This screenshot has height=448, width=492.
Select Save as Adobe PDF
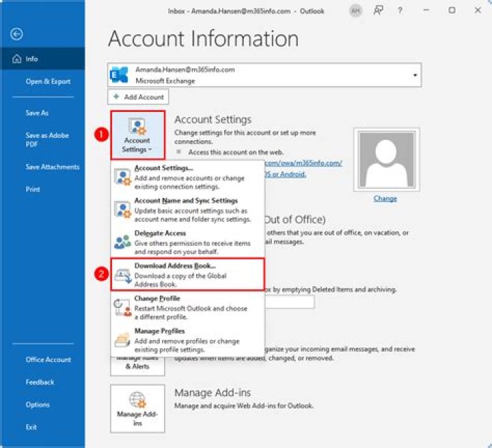[47, 139]
